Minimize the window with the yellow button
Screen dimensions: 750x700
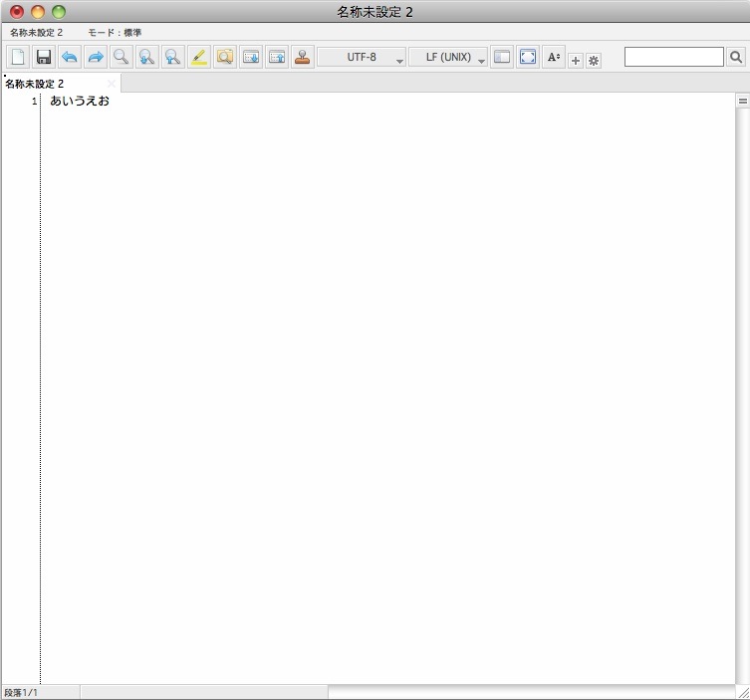point(38,12)
